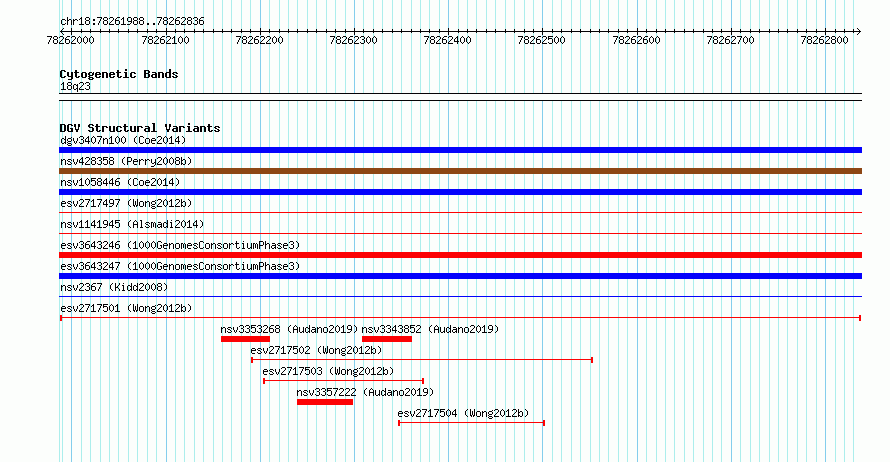Select the red bar under nsv3357222
The height and width of the screenshot is (462, 890).
coord(325,402)
